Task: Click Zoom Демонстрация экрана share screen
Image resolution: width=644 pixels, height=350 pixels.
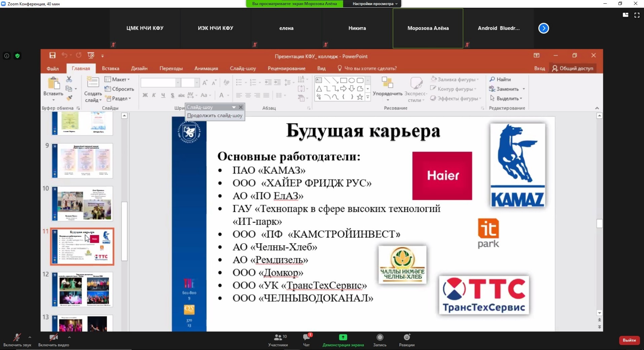Action: [343, 340]
